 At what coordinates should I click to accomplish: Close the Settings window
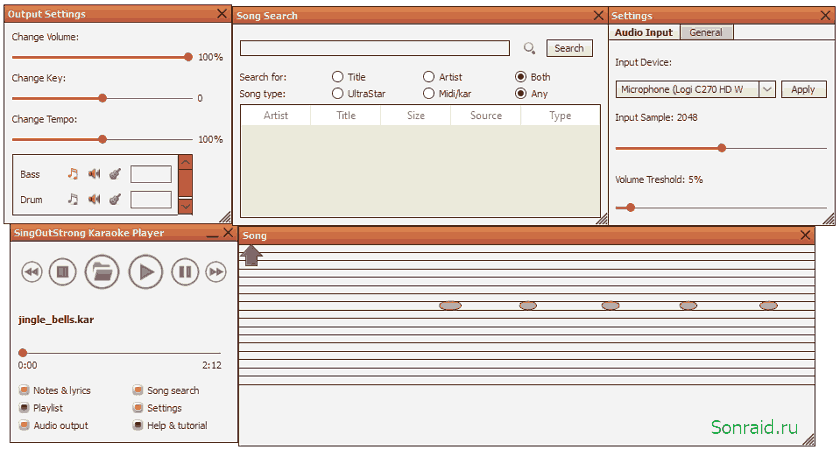coord(826,16)
